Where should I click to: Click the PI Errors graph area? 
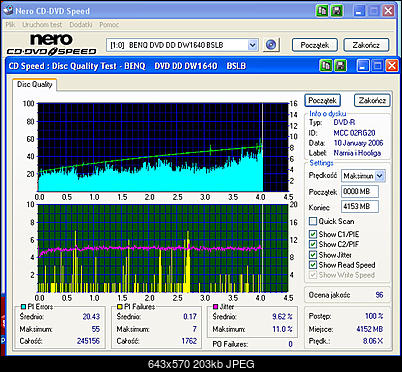coord(163,147)
